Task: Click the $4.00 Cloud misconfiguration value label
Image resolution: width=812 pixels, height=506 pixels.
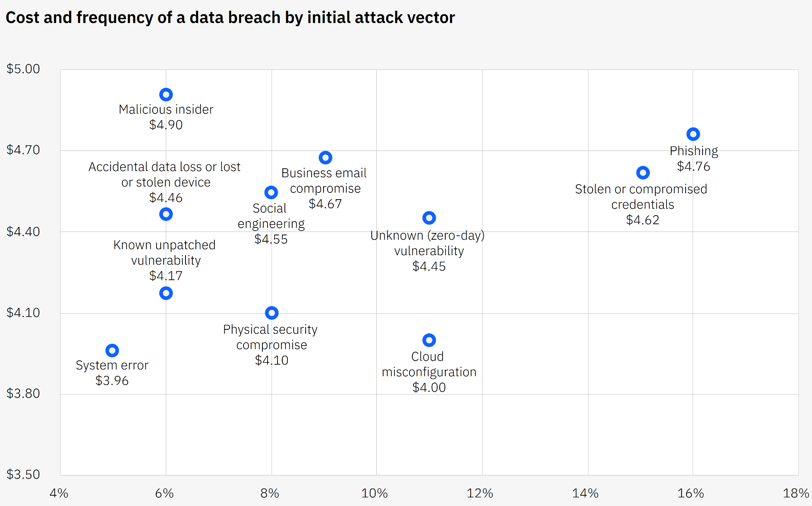Action: pos(429,387)
